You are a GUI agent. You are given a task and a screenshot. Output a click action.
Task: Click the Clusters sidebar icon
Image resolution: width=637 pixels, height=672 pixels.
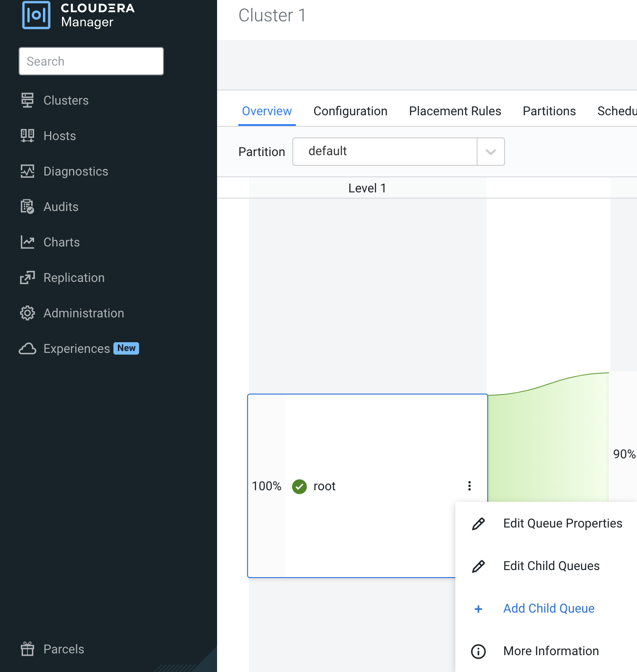(27, 100)
